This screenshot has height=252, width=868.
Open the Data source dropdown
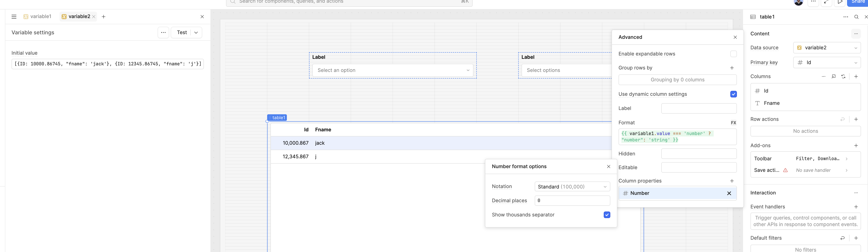point(826,48)
